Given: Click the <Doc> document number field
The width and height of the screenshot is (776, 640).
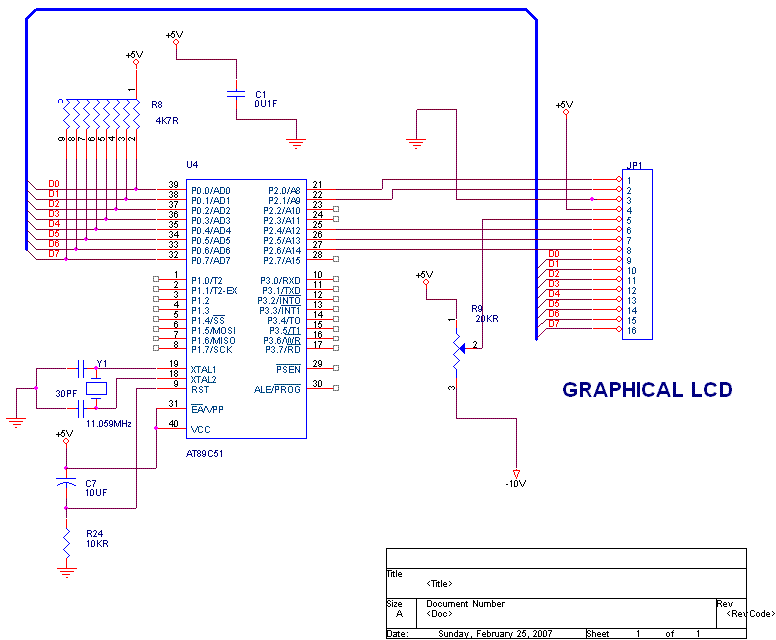Looking at the screenshot, I should [439, 614].
